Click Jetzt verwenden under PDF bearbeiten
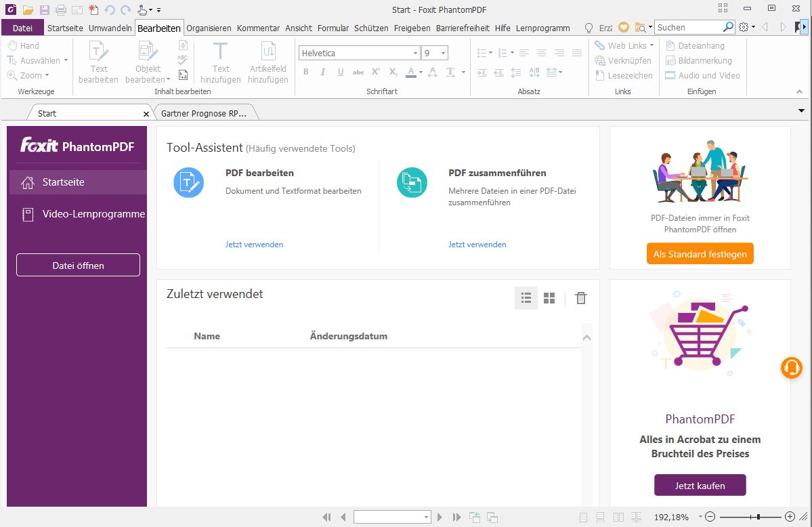This screenshot has height=527, width=812. (254, 245)
